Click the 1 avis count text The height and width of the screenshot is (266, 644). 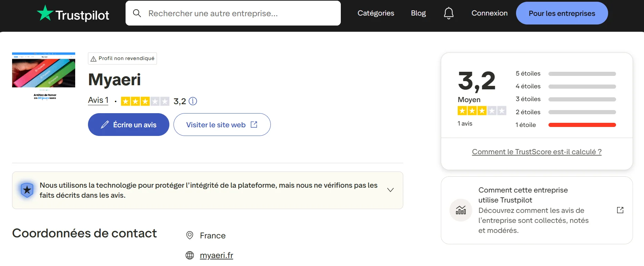[x=465, y=124]
